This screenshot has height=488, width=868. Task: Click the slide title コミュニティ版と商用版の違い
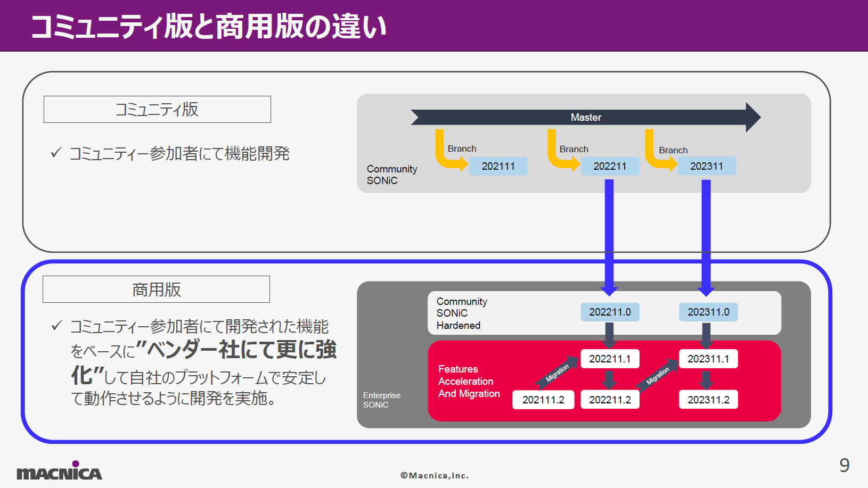pos(209,27)
